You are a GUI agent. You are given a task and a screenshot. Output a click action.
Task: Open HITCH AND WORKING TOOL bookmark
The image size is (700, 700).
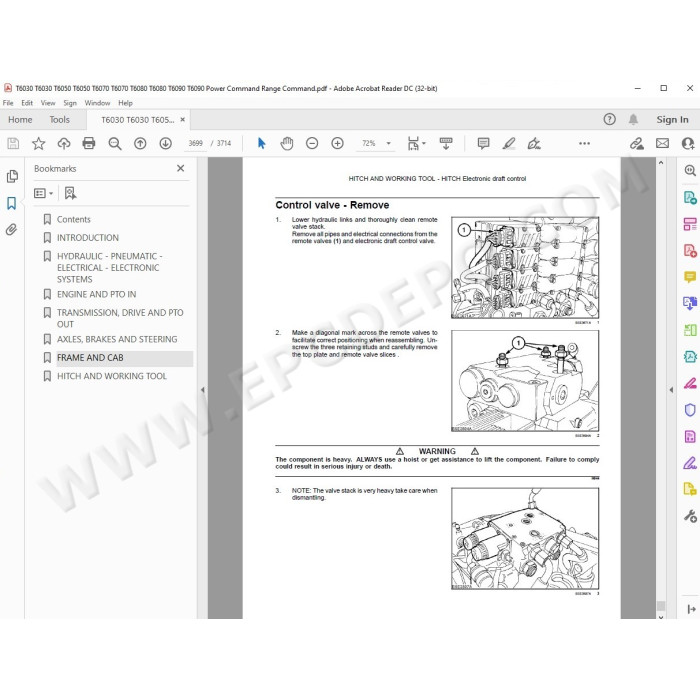click(x=112, y=376)
